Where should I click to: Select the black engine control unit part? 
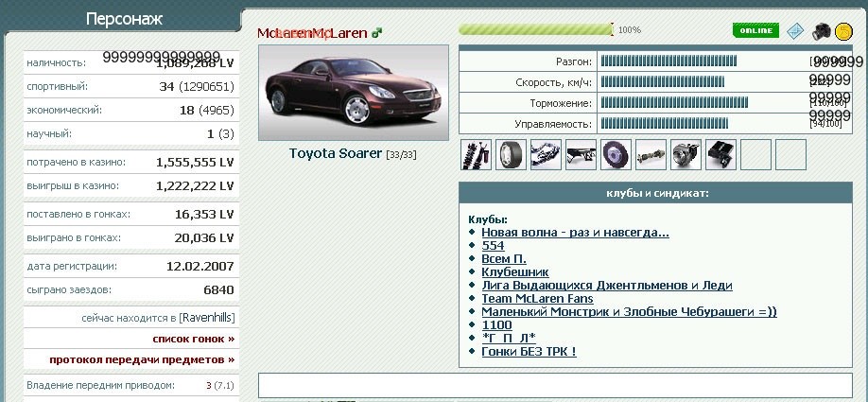pos(721,154)
